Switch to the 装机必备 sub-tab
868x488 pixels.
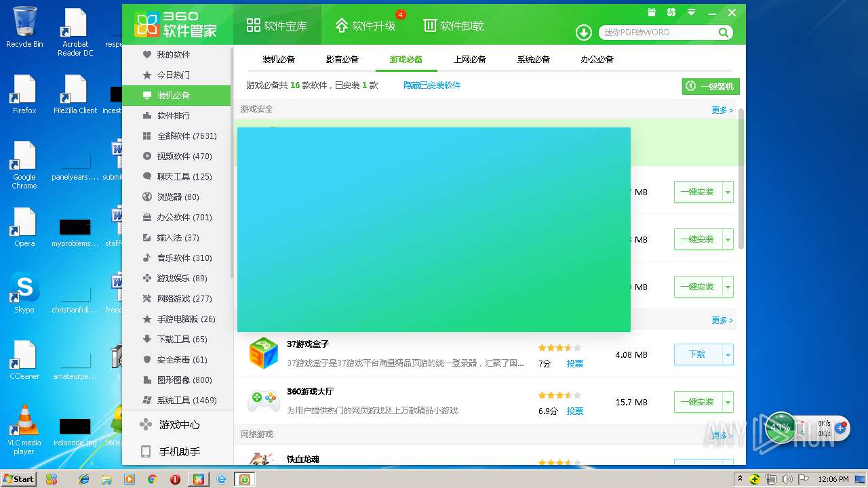[279, 59]
